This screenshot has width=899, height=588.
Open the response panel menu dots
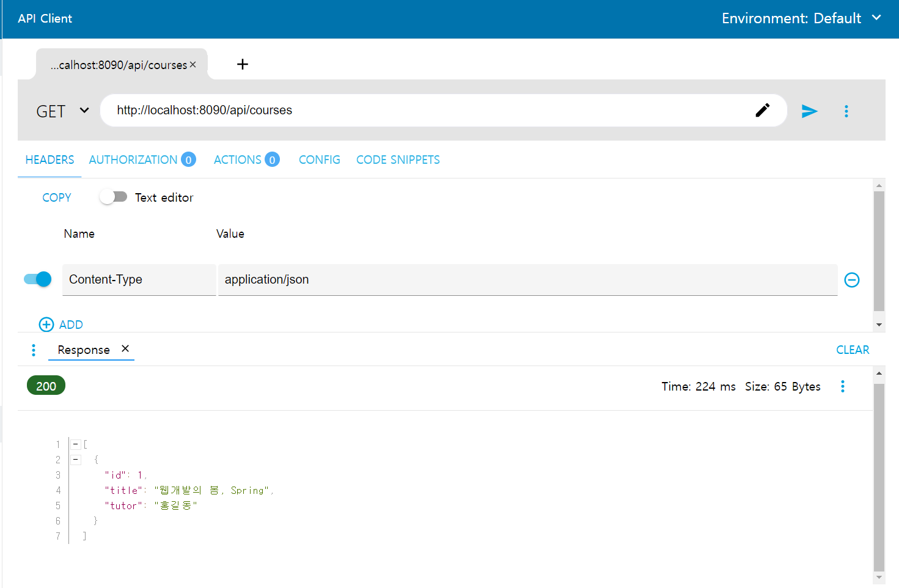coord(34,350)
